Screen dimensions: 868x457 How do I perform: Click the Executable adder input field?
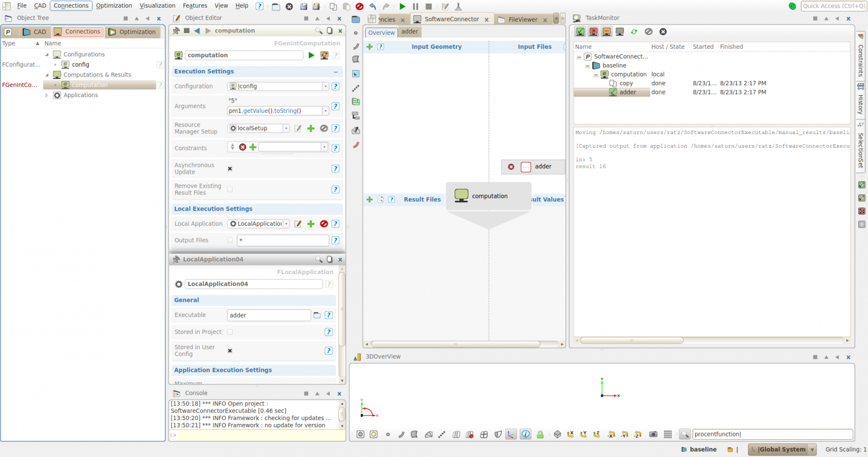pos(269,315)
